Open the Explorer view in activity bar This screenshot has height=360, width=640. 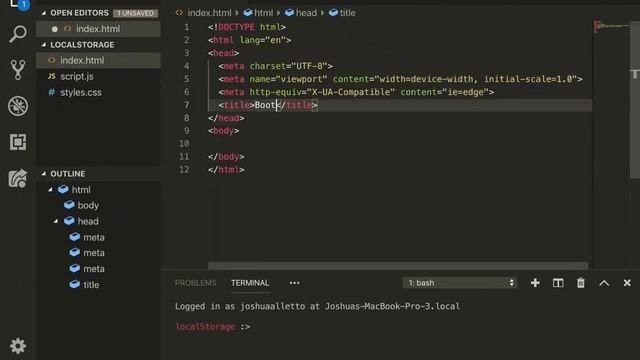pos(18,4)
